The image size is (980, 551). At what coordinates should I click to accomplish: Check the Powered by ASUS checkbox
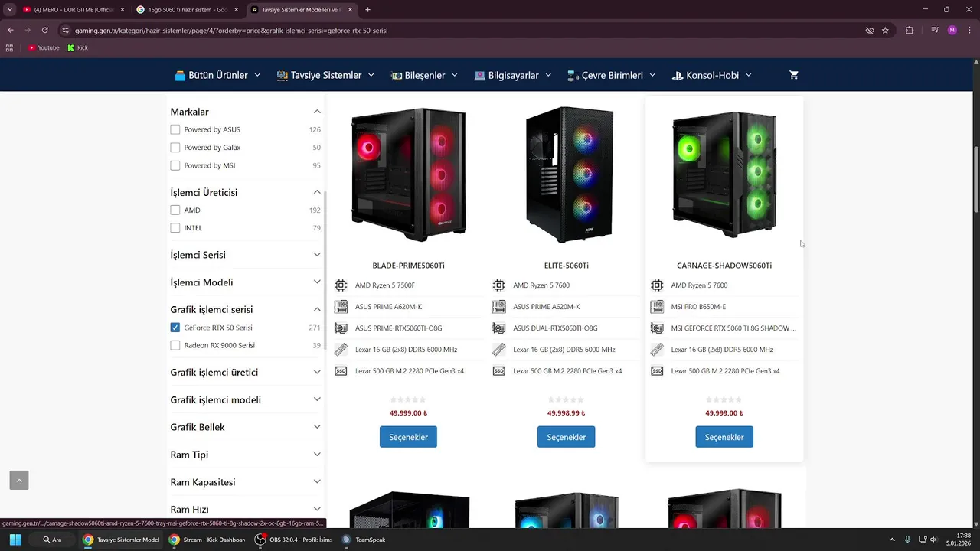[175, 129]
